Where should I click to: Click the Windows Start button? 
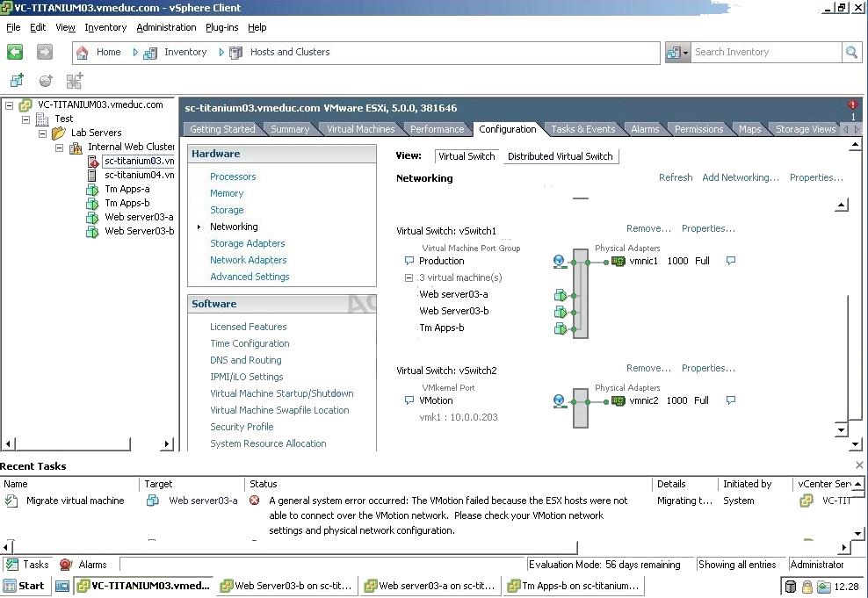point(25,586)
